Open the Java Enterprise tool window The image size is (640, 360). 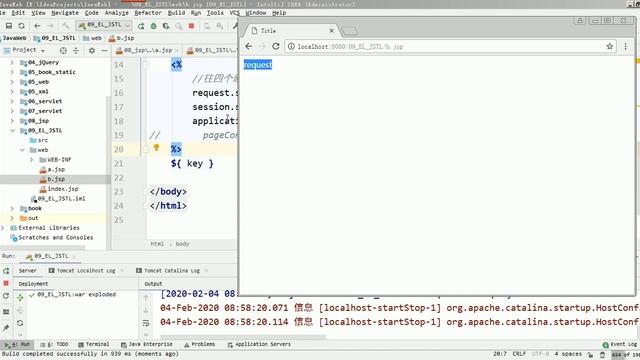[x=147, y=344]
